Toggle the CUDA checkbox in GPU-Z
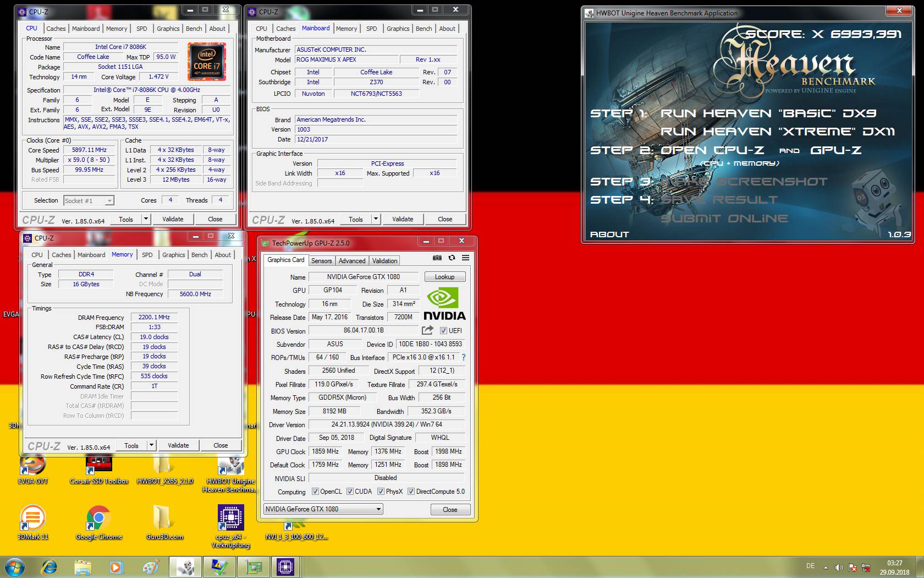924x578 pixels. [x=350, y=492]
